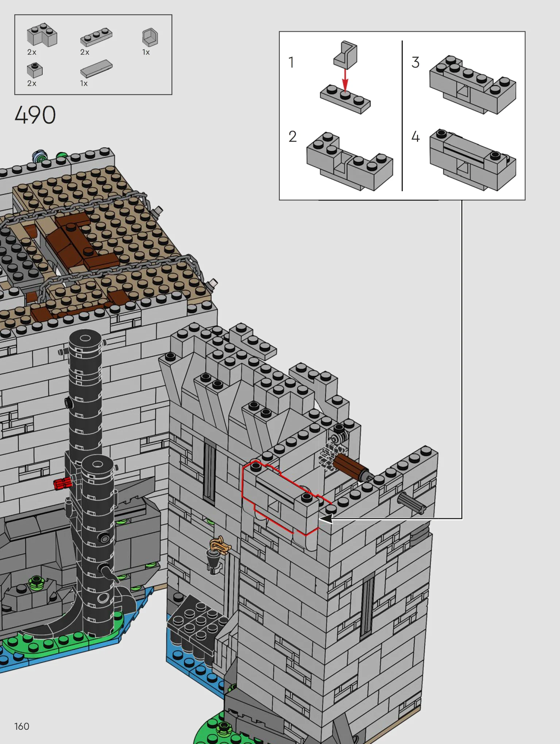Viewport: 560px width, 744px height.
Task: Click sub-step 4 finished sub-assembly image
Action: tap(473, 160)
